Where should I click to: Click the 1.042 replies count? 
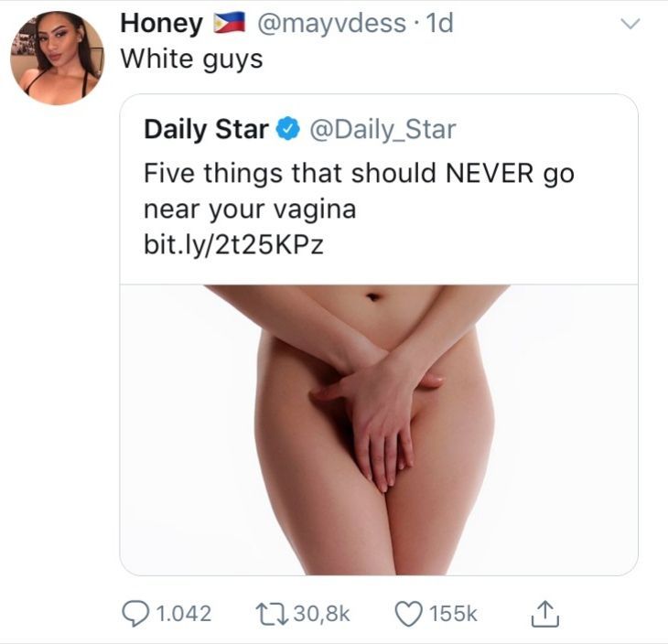click(186, 614)
